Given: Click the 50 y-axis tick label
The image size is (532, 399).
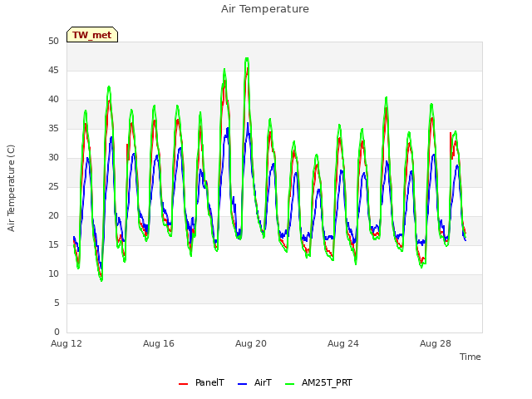Looking at the screenshot, I should [x=53, y=42].
